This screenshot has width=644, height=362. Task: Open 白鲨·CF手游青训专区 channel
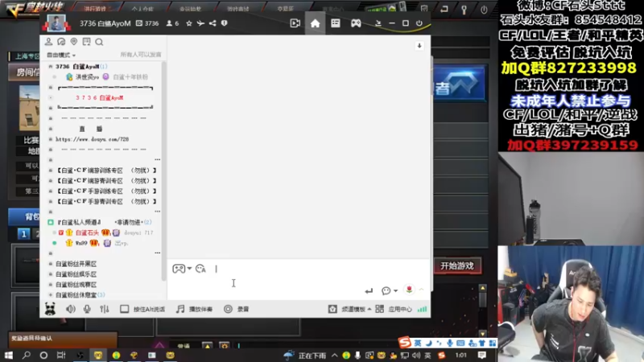[x=106, y=202]
